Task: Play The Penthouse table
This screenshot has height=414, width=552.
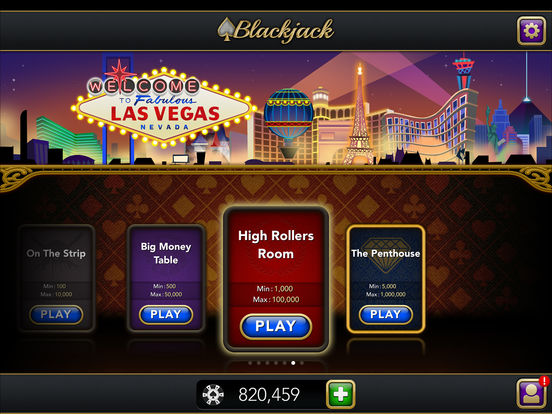Action: pos(385,314)
